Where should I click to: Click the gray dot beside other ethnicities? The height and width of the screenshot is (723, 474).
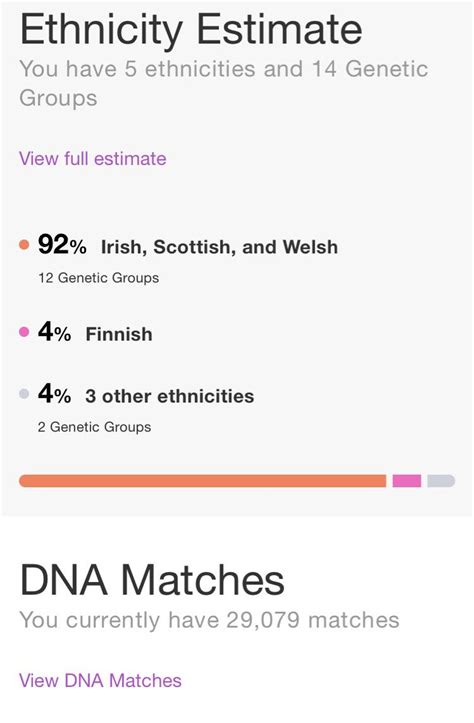24,394
